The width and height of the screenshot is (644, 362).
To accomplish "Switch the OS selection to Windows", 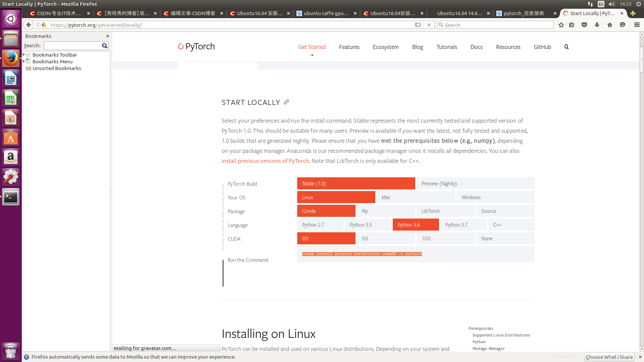I will click(x=471, y=197).
